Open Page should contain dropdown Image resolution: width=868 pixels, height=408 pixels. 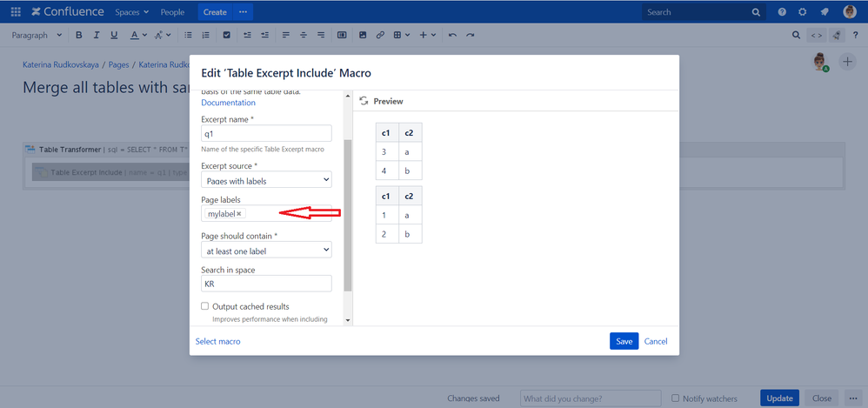(x=266, y=249)
